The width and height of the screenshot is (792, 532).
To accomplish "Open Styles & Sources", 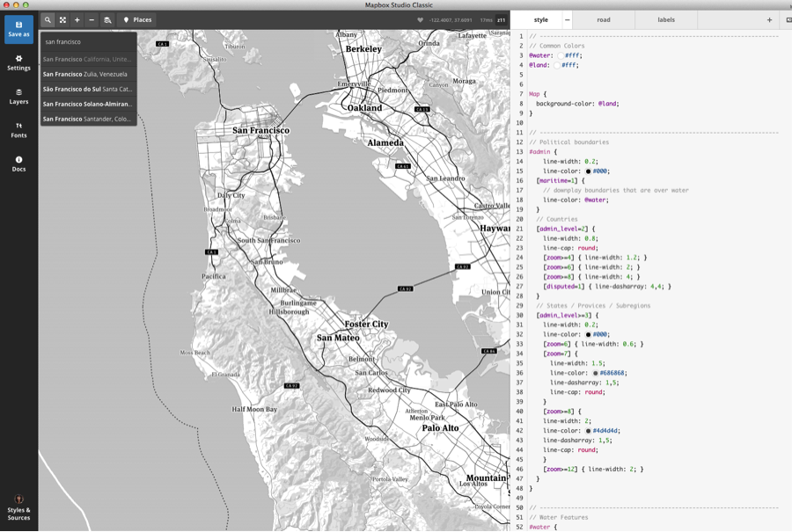I will click(x=18, y=508).
